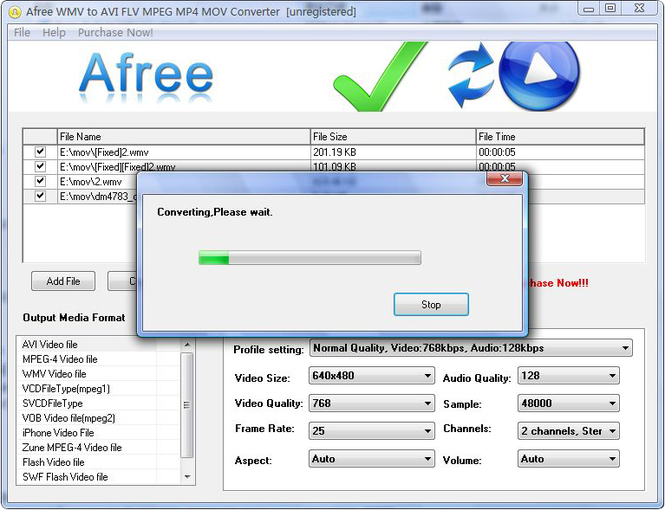This screenshot has height=510, width=665.
Task: Select SWF Flash Video file format
Action: (x=98, y=477)
